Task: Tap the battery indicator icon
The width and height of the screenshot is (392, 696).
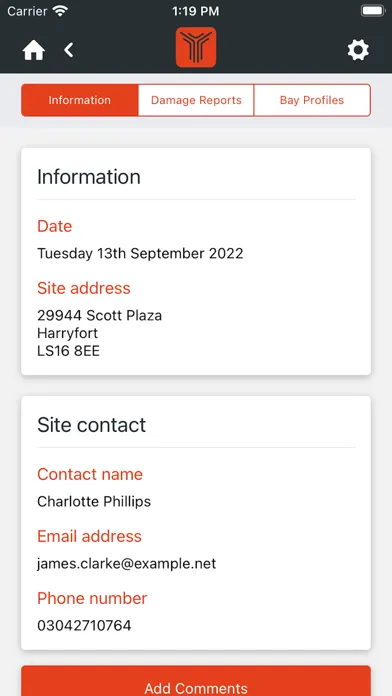Action: pos(372,11)
